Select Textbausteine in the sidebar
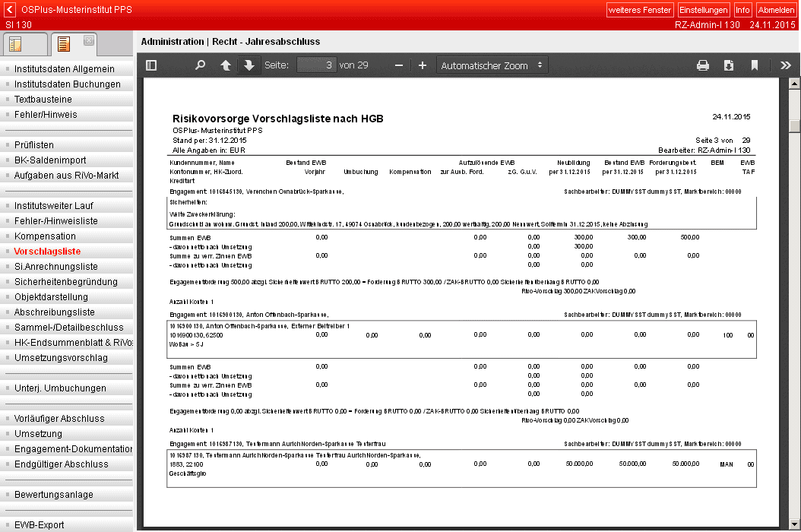The image size is (801, 532). (66, 100)
